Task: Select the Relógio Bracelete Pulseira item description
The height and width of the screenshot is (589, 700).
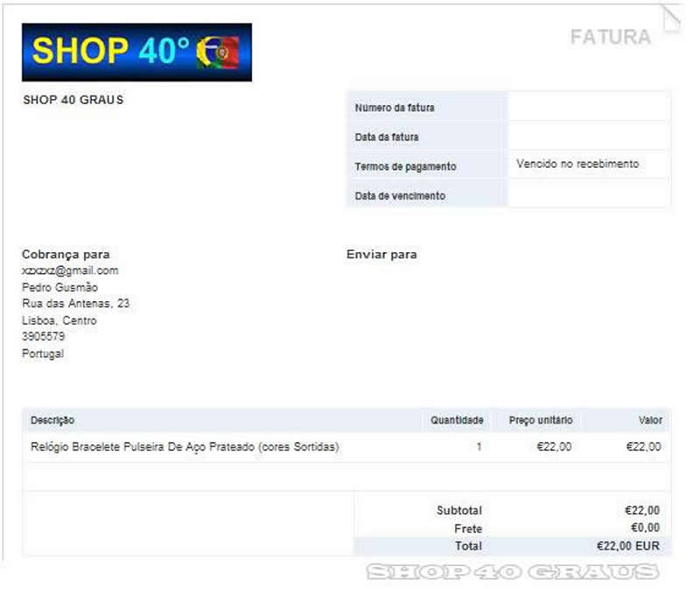Action: coord(185,446)
